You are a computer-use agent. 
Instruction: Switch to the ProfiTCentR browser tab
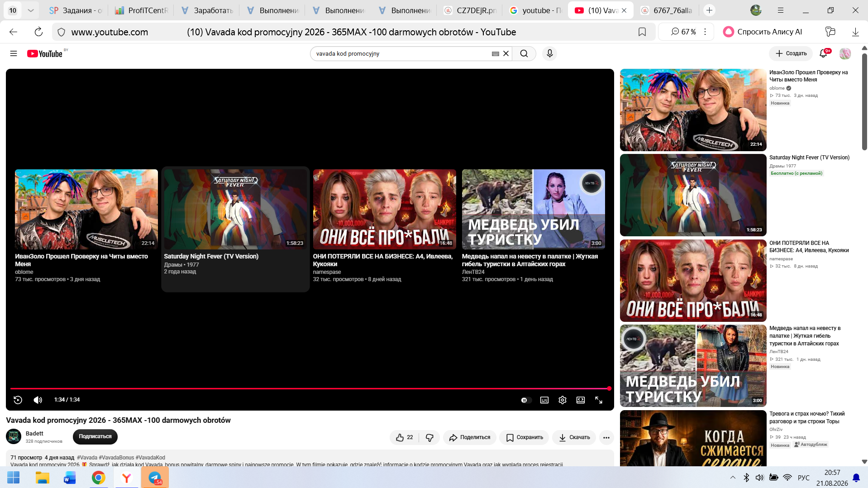(x=141, y=10)
